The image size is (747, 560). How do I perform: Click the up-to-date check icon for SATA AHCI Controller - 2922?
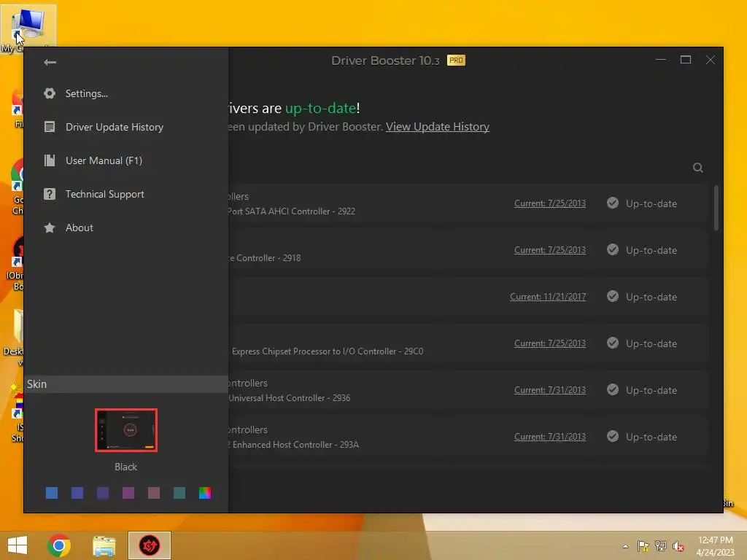tap(613, 203)
